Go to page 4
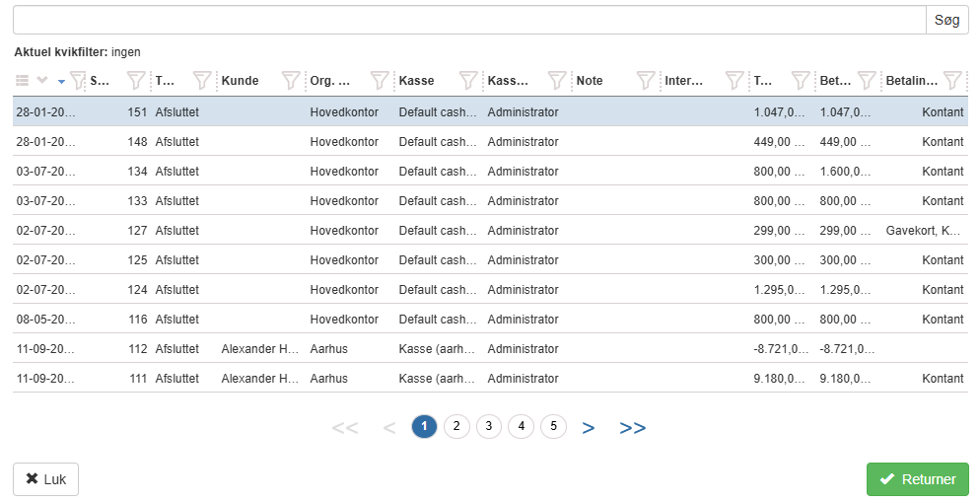Viewport: 980px width, 502px height. pyautogui.click(x=522, y=426)
